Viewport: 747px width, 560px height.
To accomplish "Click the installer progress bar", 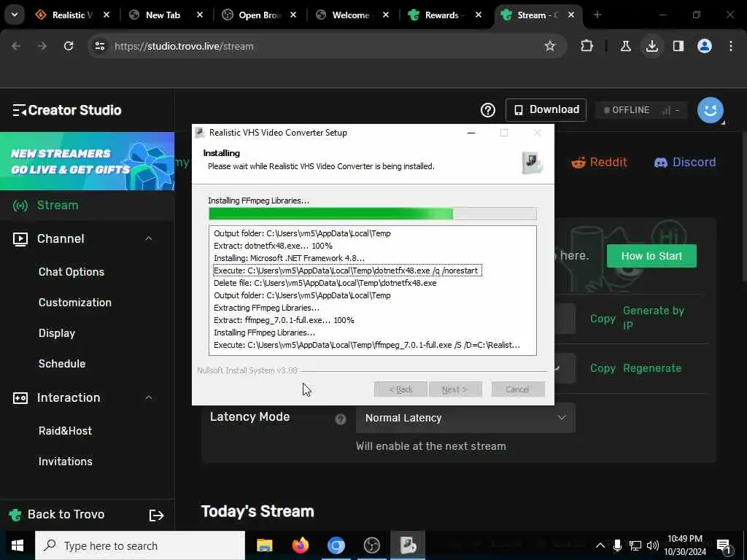I will 373,214.
